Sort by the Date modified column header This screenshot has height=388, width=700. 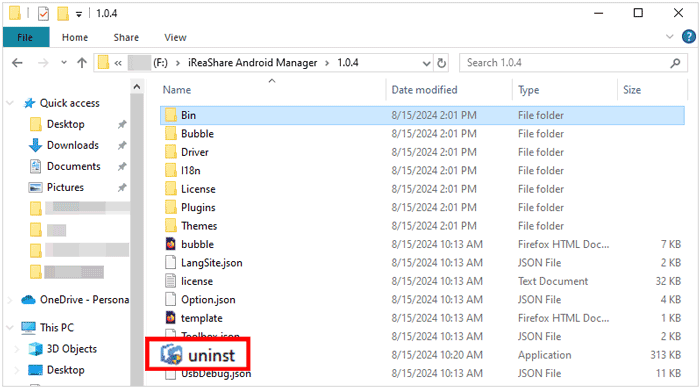tap(424, 90)
